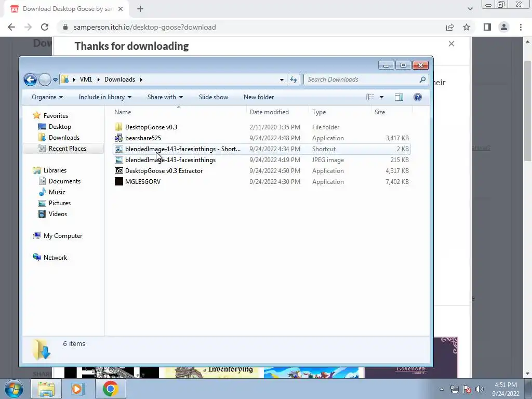Select the bearshare525 application icon
This screenshot has height=399, width=532.
(119, 138)
